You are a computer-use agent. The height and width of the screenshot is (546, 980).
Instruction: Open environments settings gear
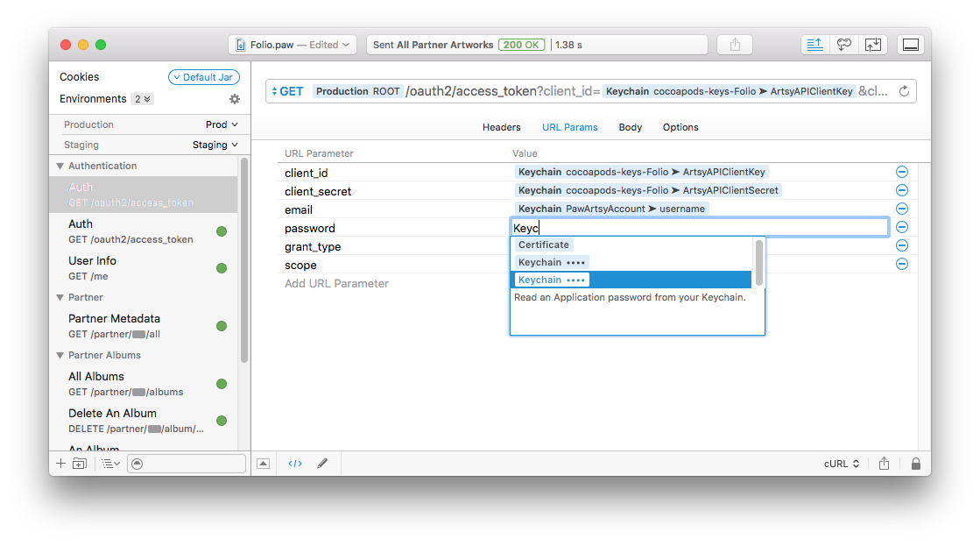tap(235, 99)
